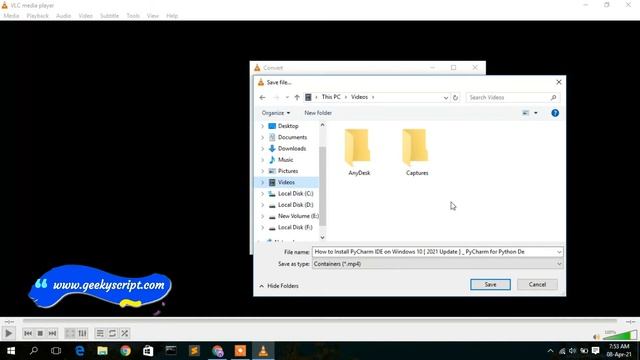Open the Video menu

pyautogui.click(x=86, y=16)
